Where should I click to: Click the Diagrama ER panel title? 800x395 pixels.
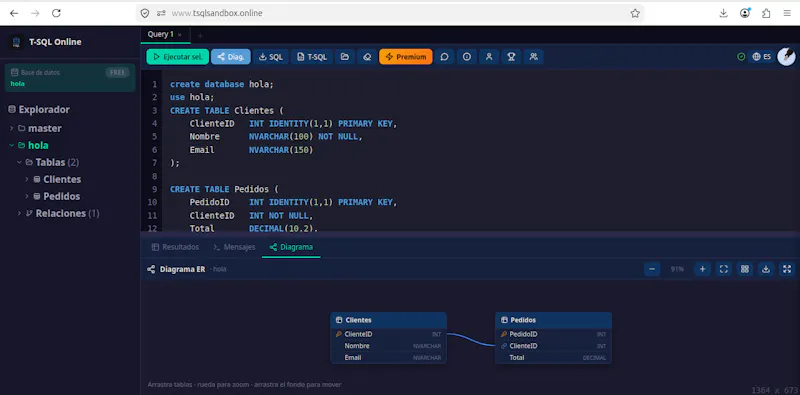coord(182,269)
